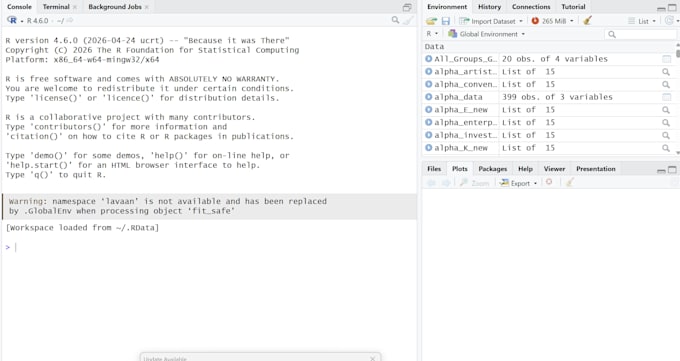The width and height of the screenshot is (680, 361).
Task: Dismiss the Update Available popup
Action: [x=373, y=358]
